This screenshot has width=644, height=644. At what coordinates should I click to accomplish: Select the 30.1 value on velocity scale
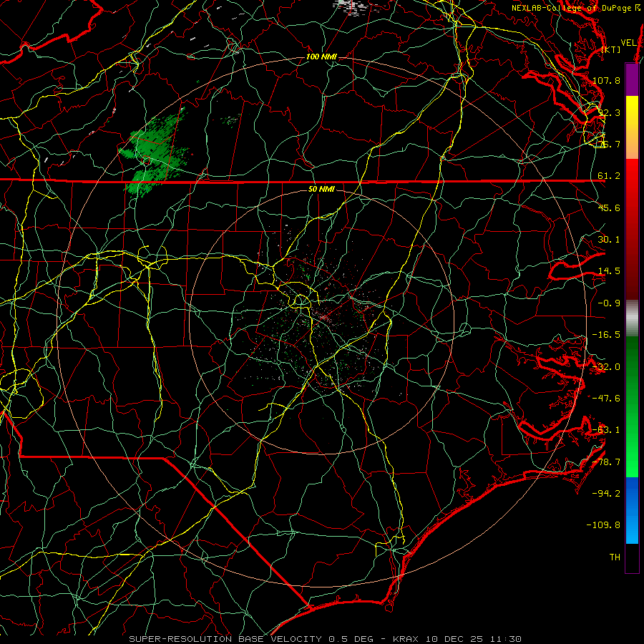pyautogui.click(x=609, y=240)
